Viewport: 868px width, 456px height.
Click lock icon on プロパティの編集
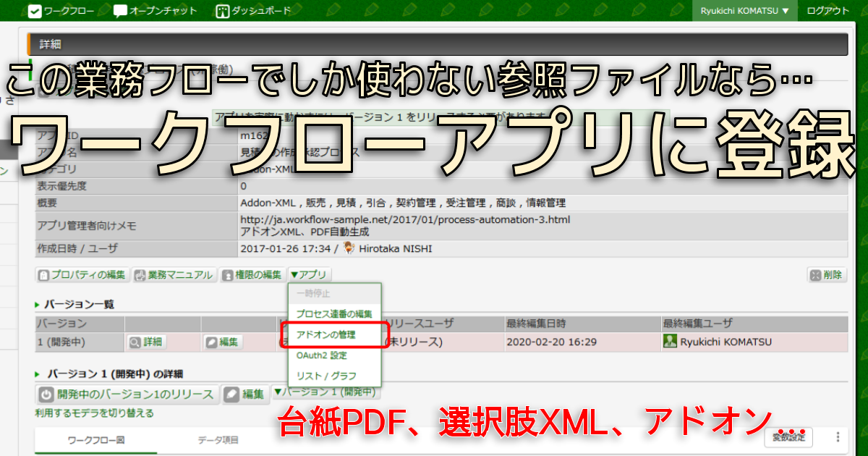coord(43,275)
